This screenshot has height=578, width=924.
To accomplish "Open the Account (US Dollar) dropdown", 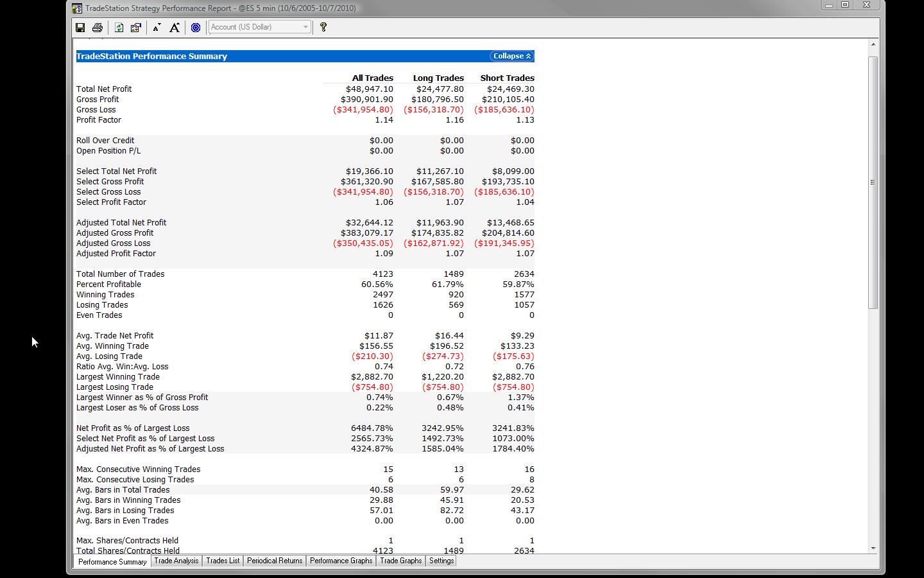I will (260, 27).
